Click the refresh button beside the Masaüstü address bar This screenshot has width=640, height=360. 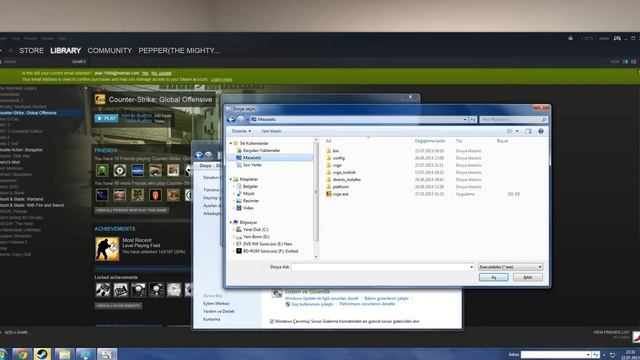pos(473,120)
